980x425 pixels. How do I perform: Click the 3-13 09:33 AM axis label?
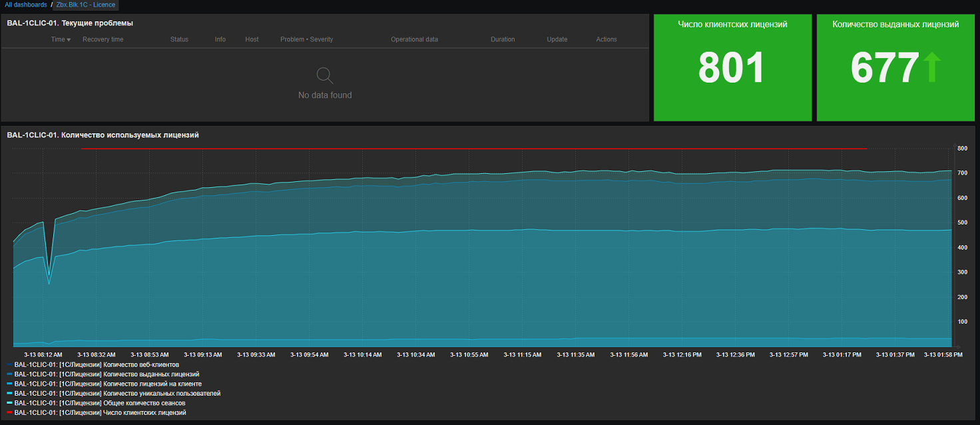click(256, 355)
